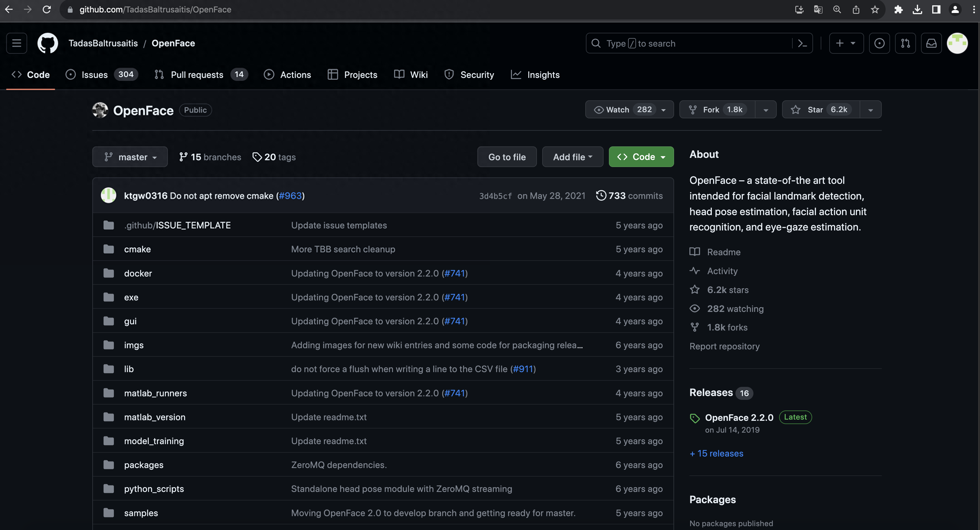The height and width of the screenshot is (530, 980).
Task: Open the lib folder
Action: pyautogui.click(x=129, y=369)
